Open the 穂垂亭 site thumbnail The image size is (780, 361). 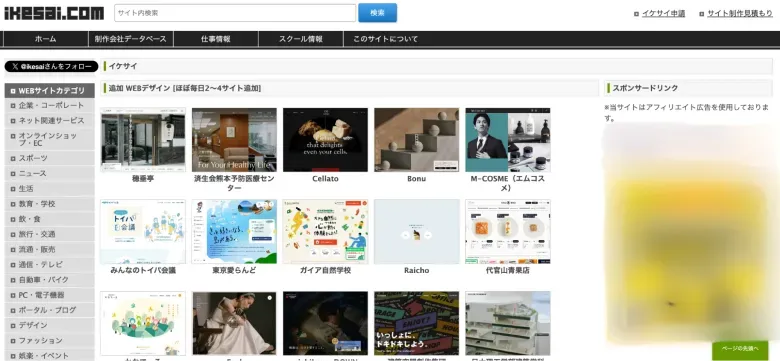coord(143,140)
